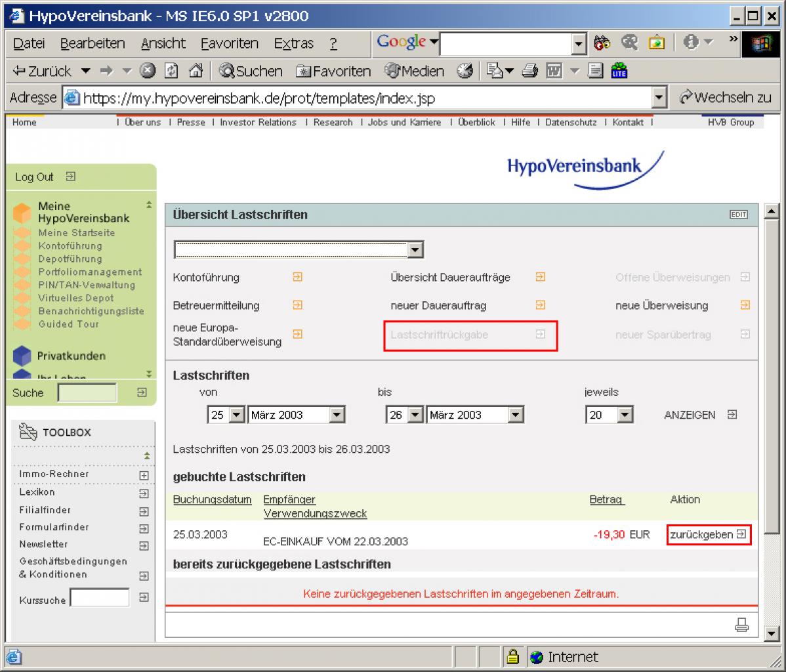Click arrow icon beside neue Überweisung
This screenshot has height=672, width=786.
(x=745, y=305)
